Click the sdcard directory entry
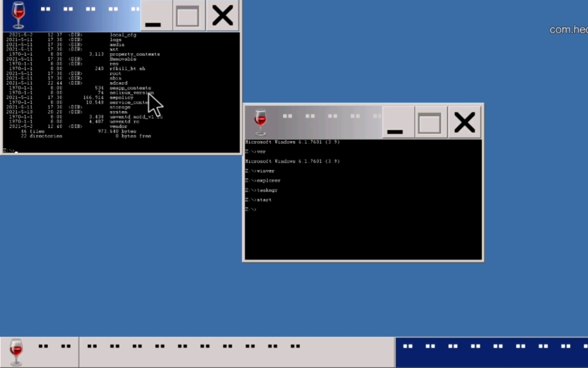588x368 pixels. point(118,83)
